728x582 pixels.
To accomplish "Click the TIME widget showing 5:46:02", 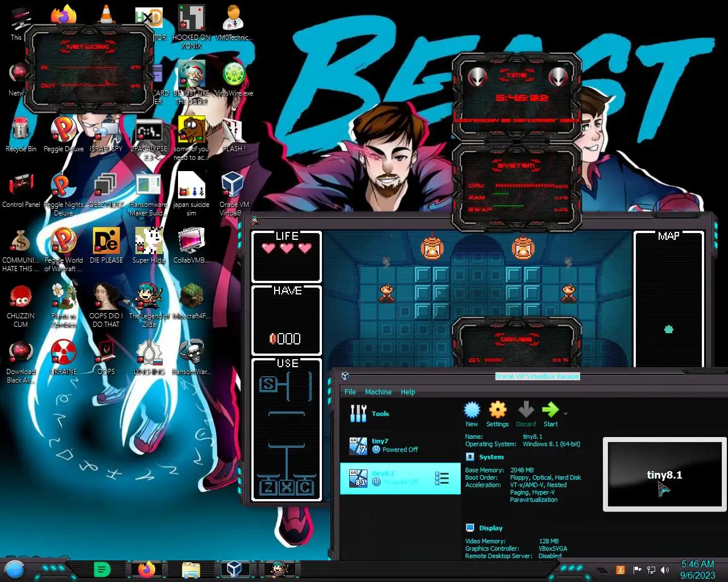I will 517,97.
